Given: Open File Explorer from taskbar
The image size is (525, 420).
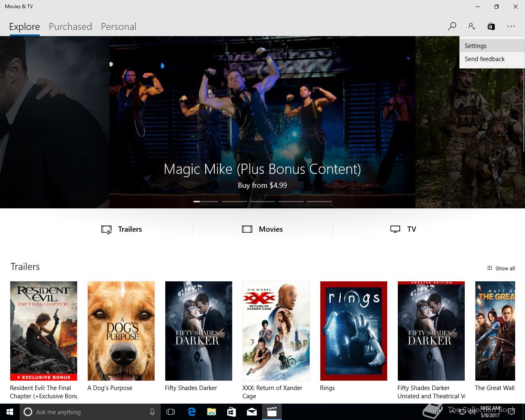Looking at the screenshot, I should 211,412.
